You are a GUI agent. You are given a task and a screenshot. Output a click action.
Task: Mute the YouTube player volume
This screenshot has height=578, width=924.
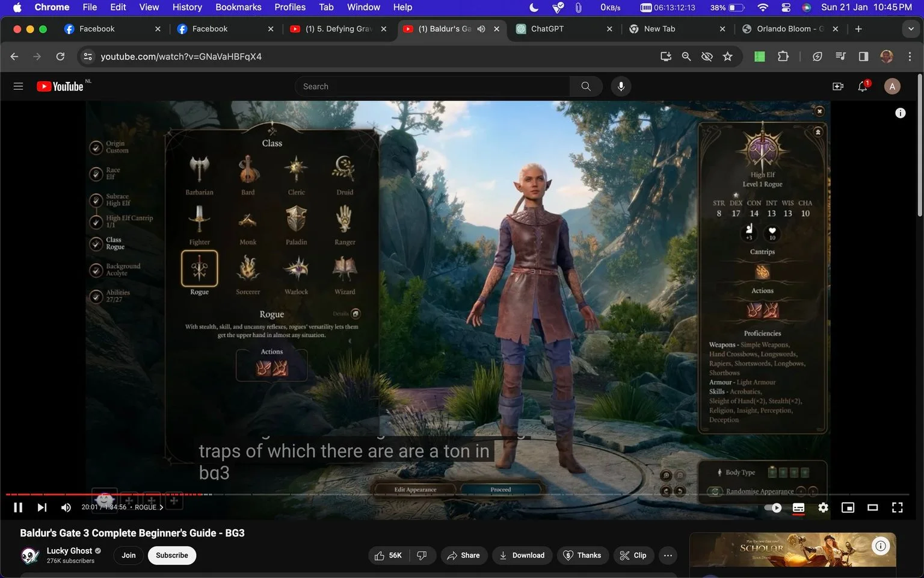coord(66,508)
